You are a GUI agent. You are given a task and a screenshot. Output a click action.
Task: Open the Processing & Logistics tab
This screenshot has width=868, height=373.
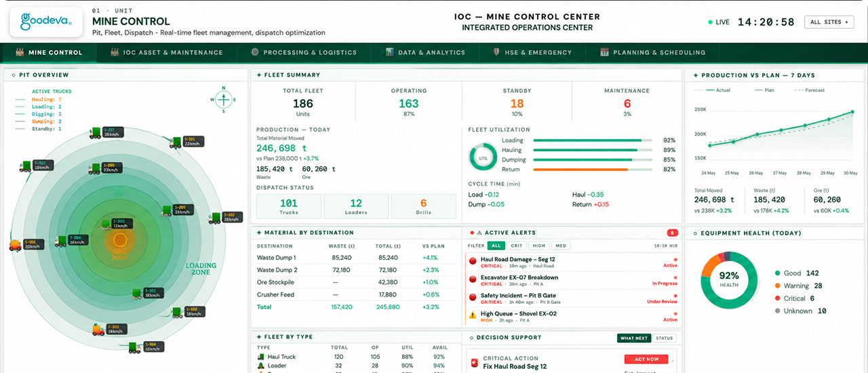pos(303,52)
